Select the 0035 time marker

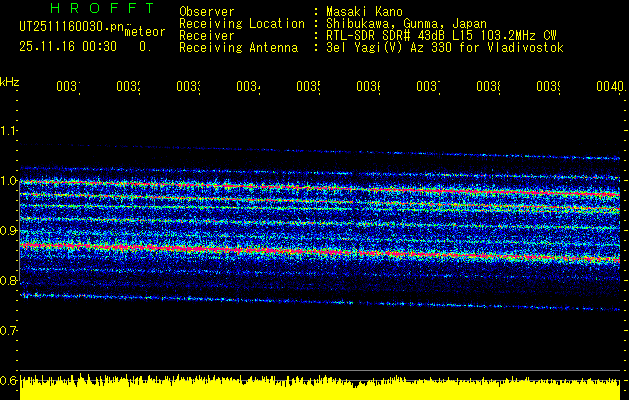[x=308, y=87]
